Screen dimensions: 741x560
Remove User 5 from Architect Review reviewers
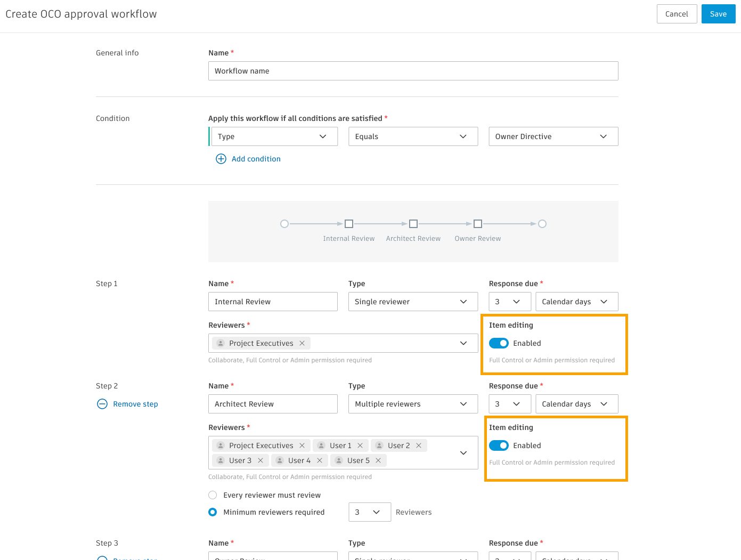(x=378, y=460)
